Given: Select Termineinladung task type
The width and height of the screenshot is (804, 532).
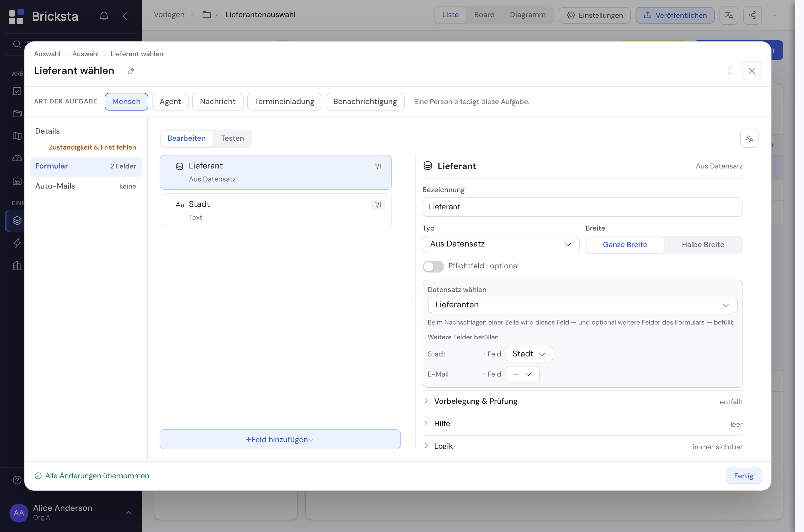Looking at the screenshot, I should [x=284, y=101].
